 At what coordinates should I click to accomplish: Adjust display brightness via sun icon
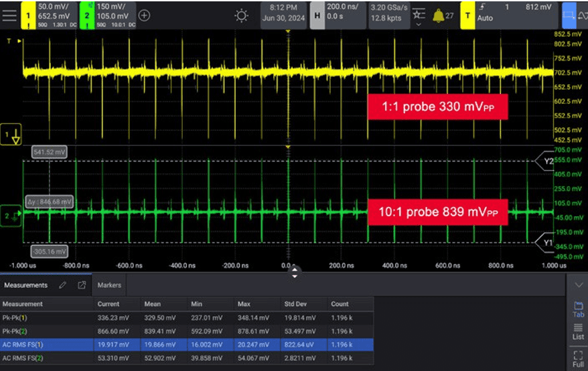[241, 15]
